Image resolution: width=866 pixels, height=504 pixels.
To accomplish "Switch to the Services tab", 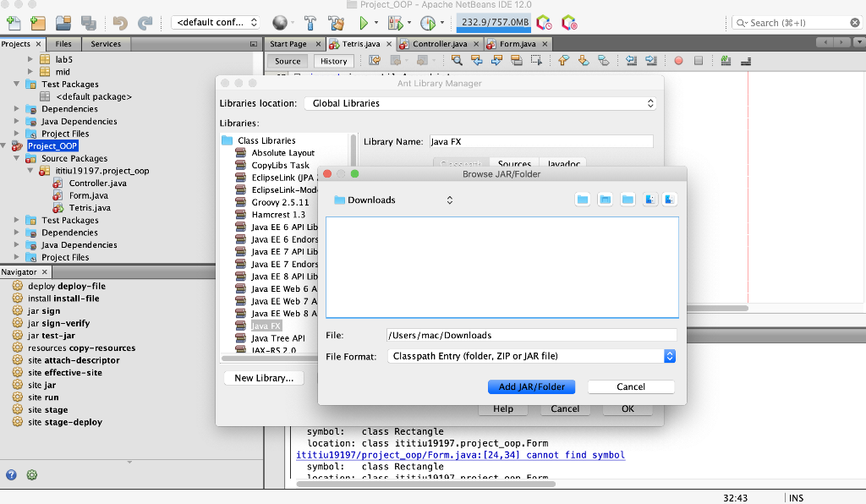I will 106,44.
